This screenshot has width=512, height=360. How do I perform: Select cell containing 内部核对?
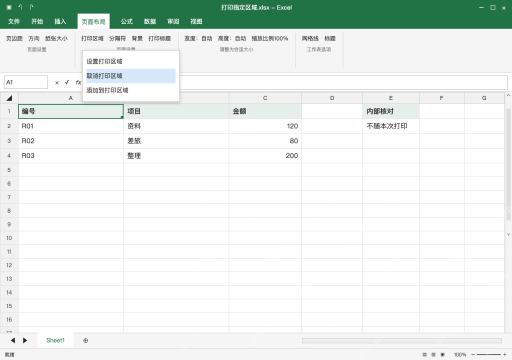tap(391, 111)
